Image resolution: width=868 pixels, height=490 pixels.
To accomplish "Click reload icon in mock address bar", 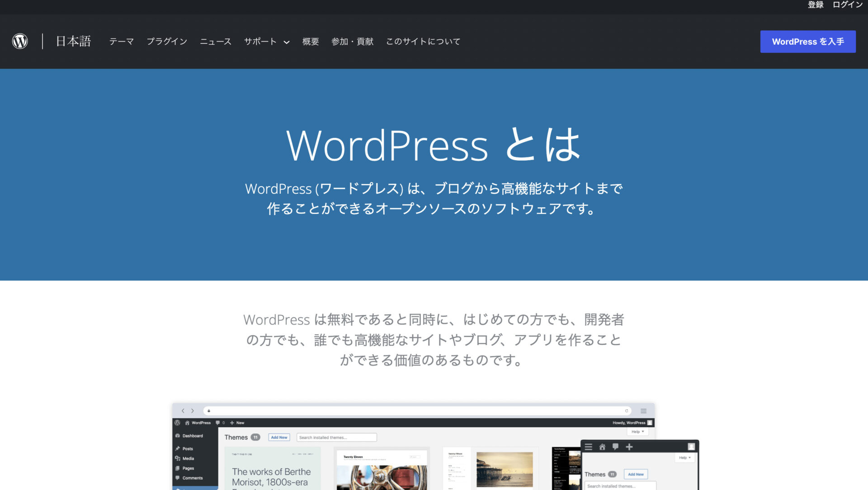I will pyautogui.click(x=627, y=411).
